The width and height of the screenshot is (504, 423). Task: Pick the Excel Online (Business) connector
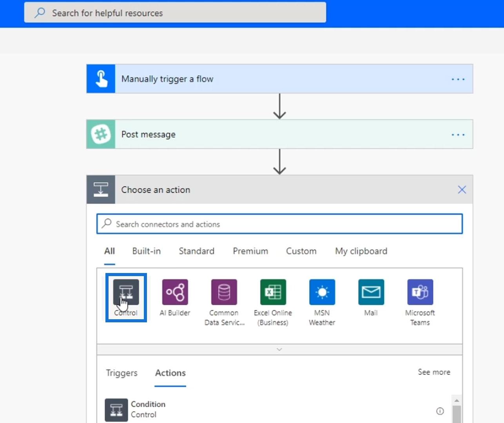[x=273, y=292]
